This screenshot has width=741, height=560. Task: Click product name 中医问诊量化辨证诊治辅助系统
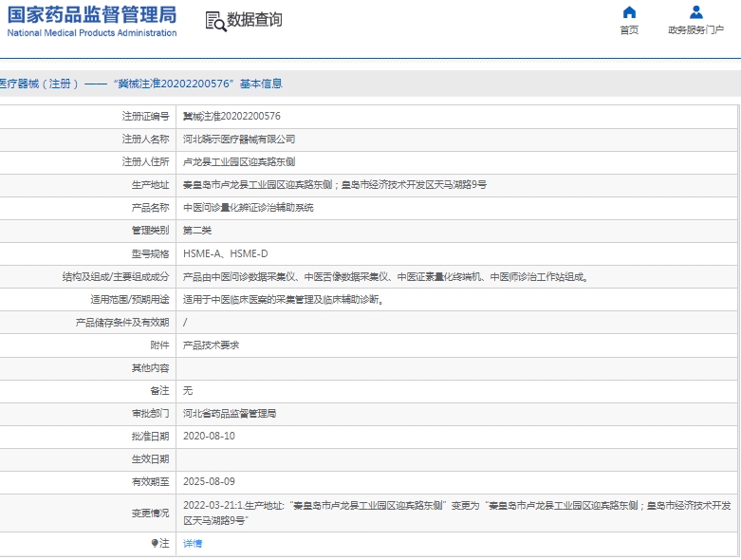click(x=249, y=208)
